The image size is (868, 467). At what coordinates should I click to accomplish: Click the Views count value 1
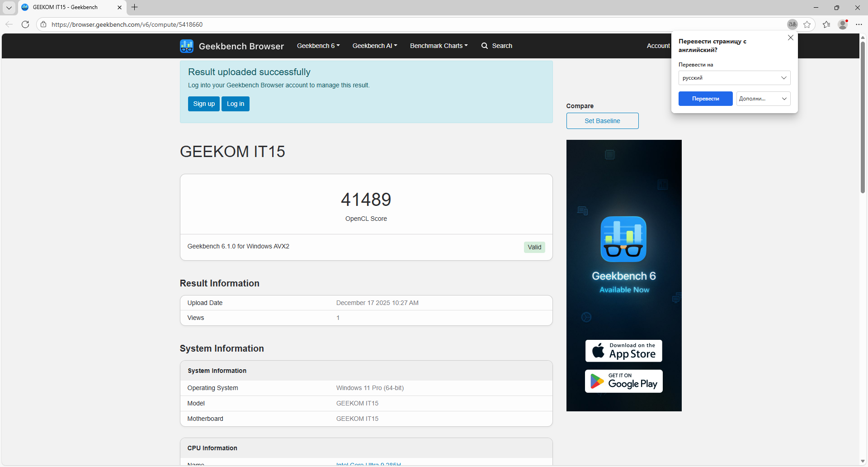(338, 318)
